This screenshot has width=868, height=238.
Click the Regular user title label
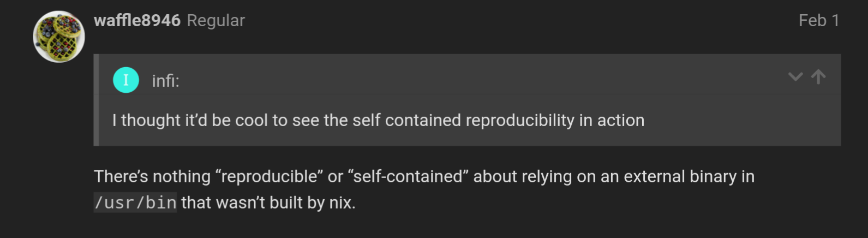216,21
